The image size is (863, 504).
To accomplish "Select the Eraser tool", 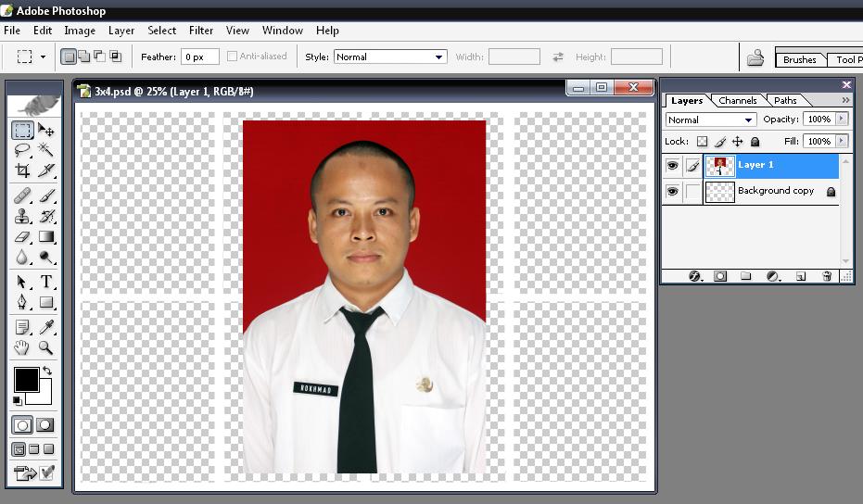I will (x=22, y=237).
